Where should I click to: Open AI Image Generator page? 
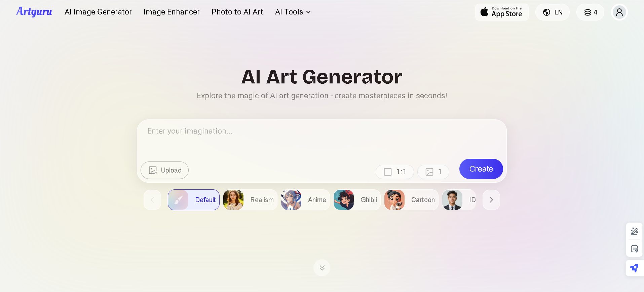[x=98, y=12]
